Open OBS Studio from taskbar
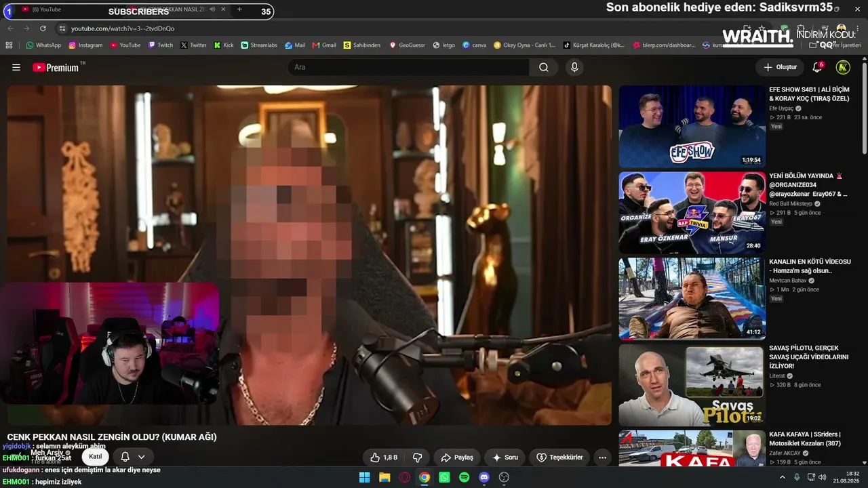 coord(504,477)
